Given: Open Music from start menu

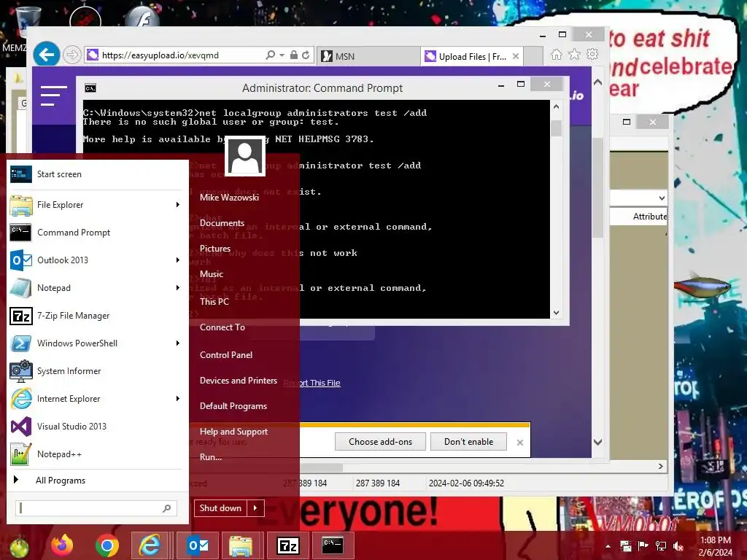Looking at the screenshot, I should tap(212, 274).
